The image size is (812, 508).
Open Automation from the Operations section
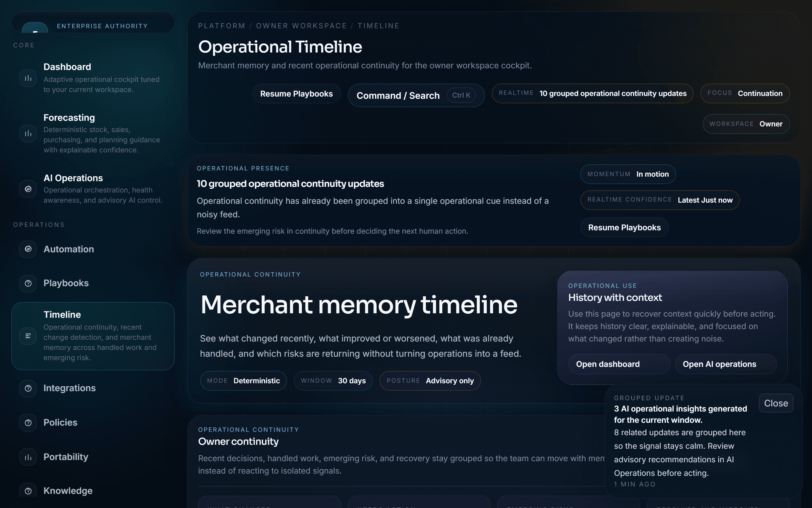(x=93, y=249)
